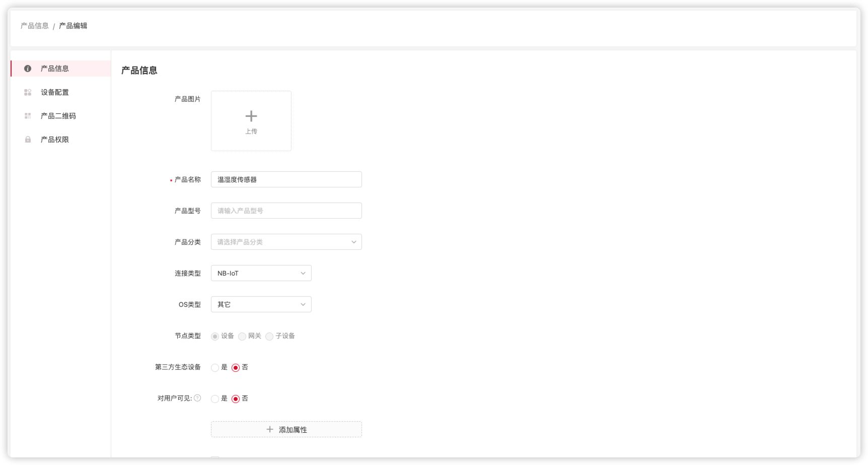Open the OS类型 dropdown showing 其它
This screenshot has height=465, width=868.
261,304
